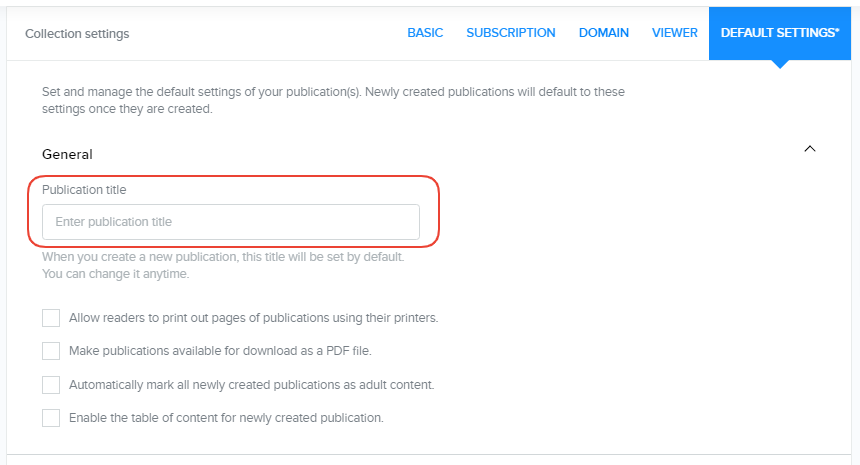The height and width of the screenshot is (465, 860).
Task: Collapse the General section using the chevron
Action: click(x=810, y=149)
